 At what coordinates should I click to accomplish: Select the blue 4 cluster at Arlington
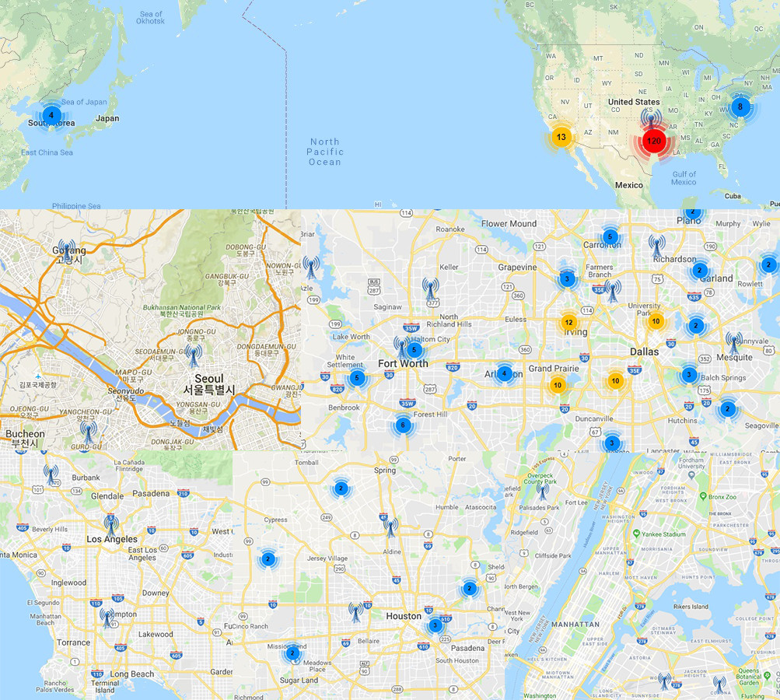pyautogui.click(x=504, y=373)
